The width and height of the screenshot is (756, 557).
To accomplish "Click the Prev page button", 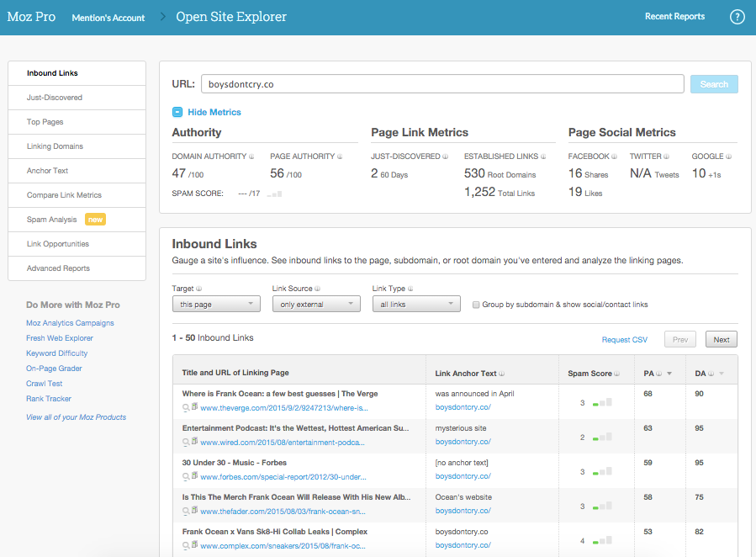I will click(679, 340).
